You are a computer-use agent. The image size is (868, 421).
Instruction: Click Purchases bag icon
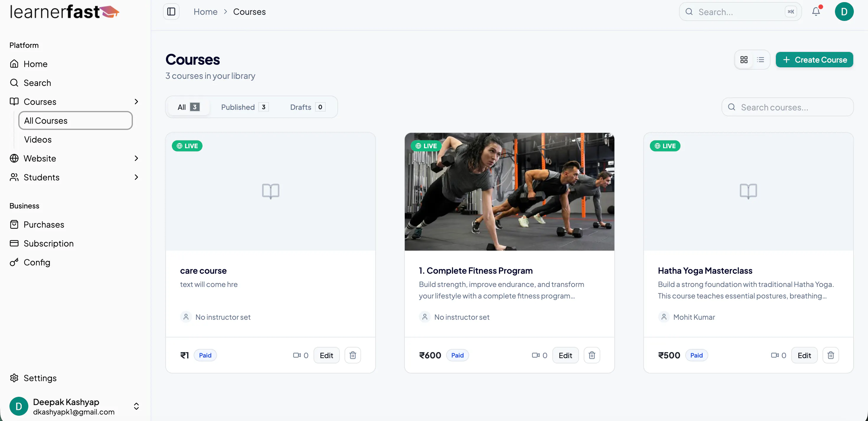coord(14,224)
